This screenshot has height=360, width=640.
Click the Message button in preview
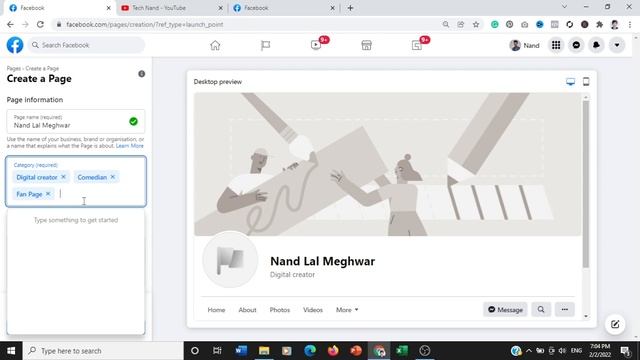point(505,310)
